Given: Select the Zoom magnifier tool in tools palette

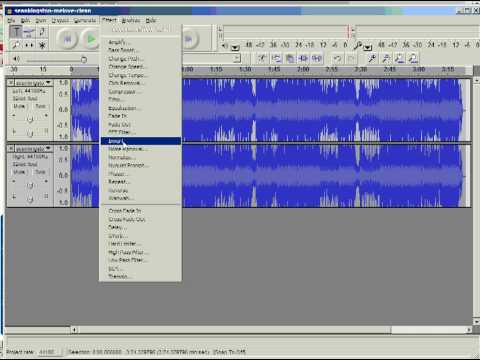Looking at the screenshot, I should pyautogui.click(x=16, y=45).
